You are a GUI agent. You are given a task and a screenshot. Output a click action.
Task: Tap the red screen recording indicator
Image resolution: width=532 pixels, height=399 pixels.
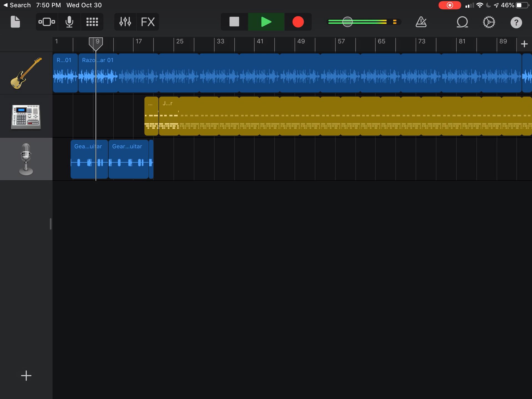(x=449, y=5)
